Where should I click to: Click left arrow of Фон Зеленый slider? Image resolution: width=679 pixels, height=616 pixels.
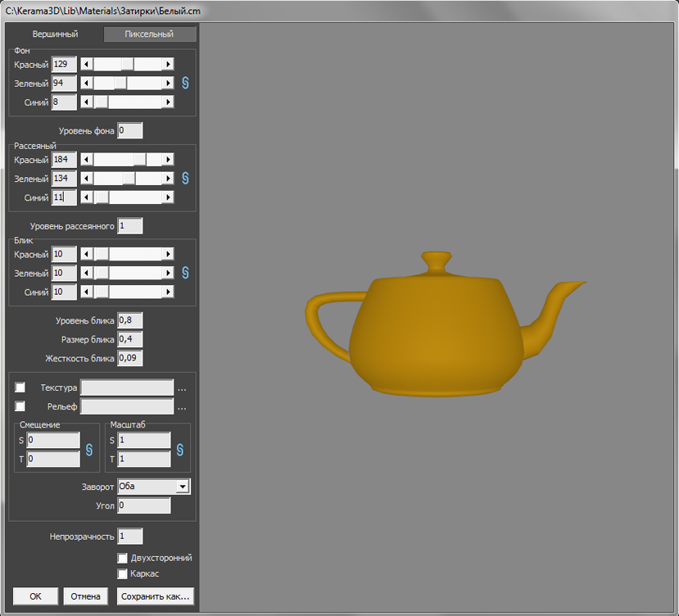click(x=87, y=83)
